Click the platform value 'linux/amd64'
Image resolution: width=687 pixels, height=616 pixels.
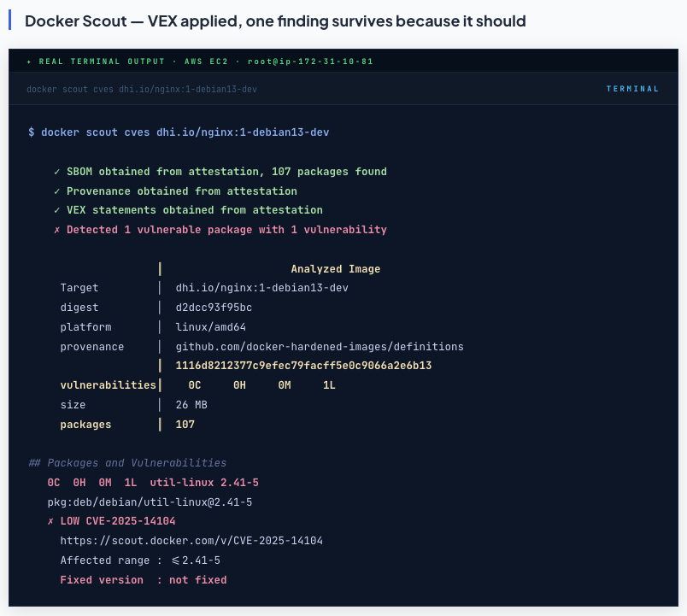click(211, 327)
